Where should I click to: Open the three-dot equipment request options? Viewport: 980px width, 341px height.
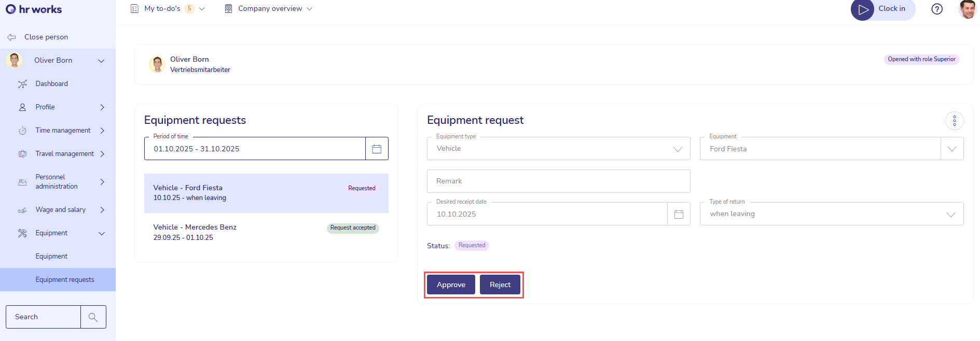coord(954,121)
